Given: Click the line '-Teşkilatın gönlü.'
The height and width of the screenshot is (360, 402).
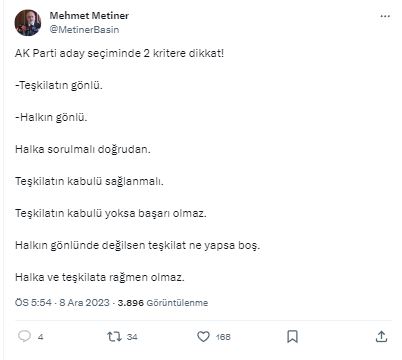Looking at the screenshot, I should 59,86.
